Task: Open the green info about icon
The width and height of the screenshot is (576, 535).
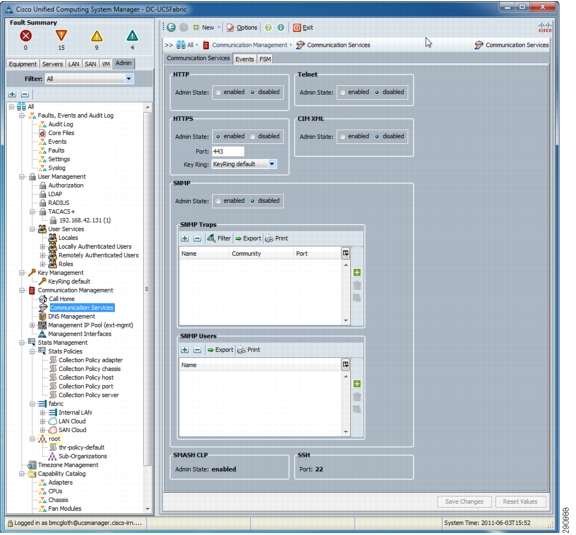Action: point(281,28)
